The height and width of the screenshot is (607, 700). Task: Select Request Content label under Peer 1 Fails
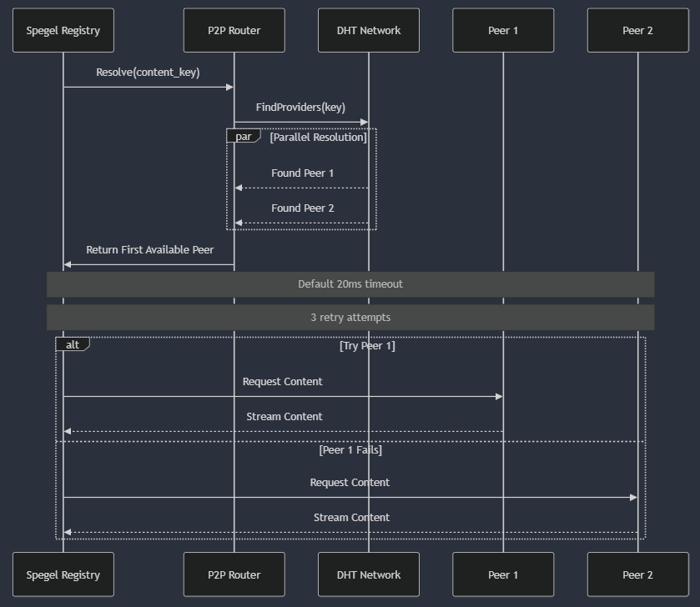click(350, 483)
